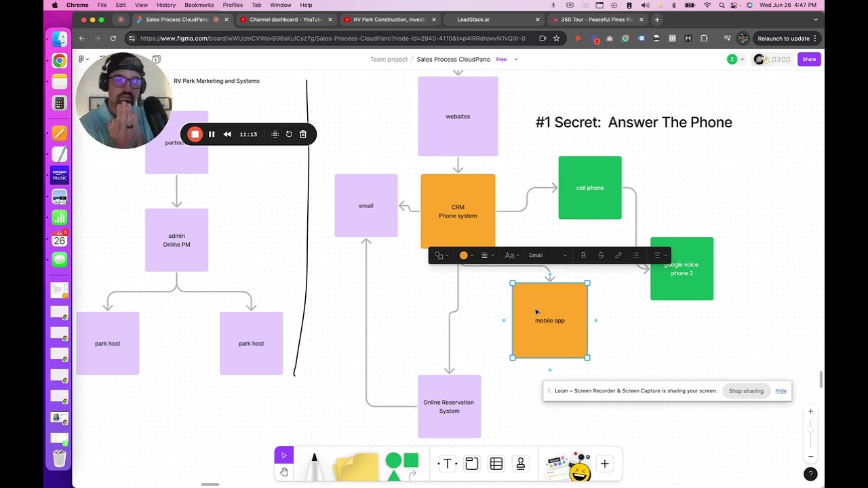Screen dimensions: 868x488
Task: Choose the sticky note tool
Action: click(357, 466)
